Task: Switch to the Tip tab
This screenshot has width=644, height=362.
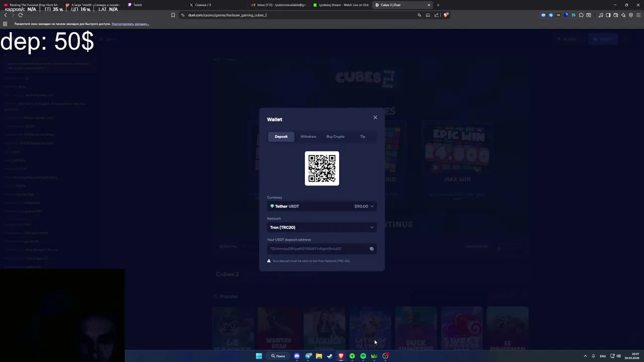Action: 363,137
